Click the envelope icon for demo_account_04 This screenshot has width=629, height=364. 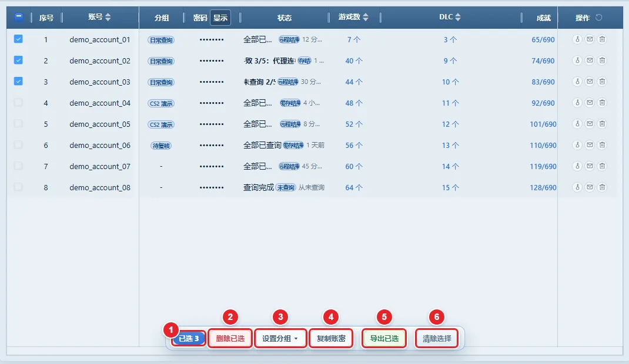(x=590, y=103)
